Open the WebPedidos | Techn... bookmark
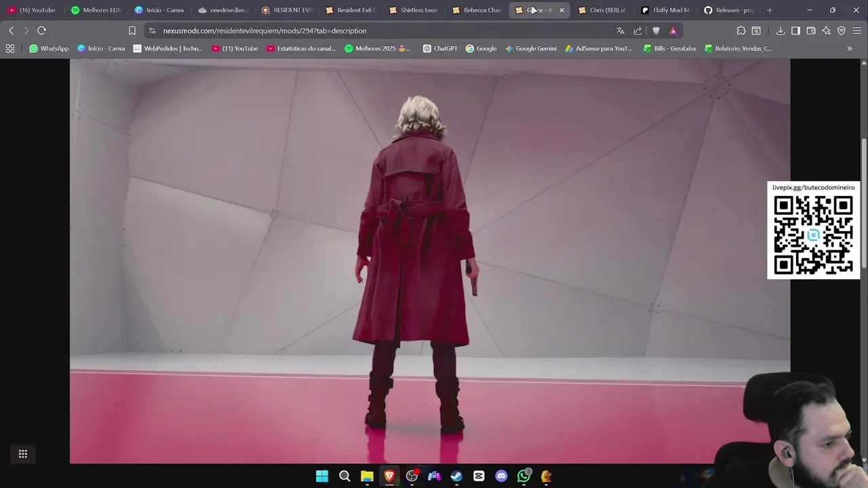The height and width of the screenshot is (488, 868). [x=168, y=48]
